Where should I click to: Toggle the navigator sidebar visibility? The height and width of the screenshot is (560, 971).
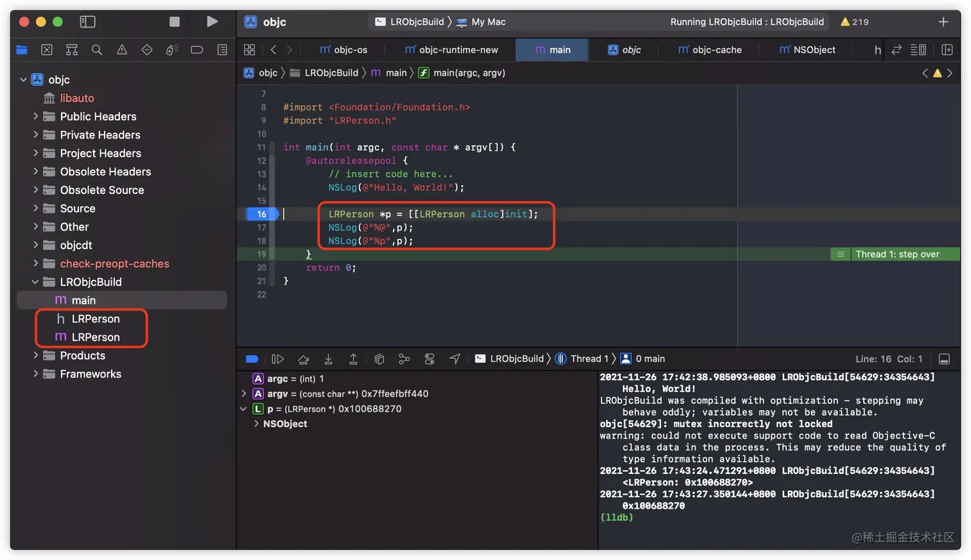click(87, 22)
